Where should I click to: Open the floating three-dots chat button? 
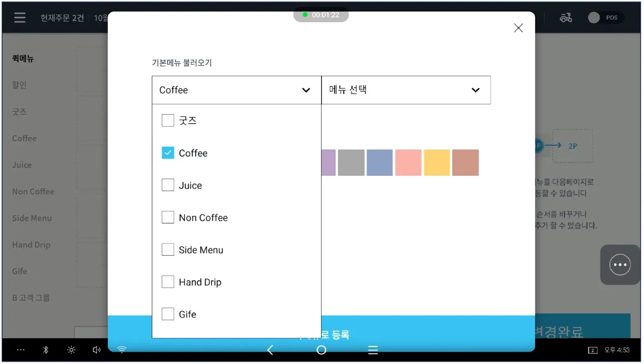pyautogui.click(x=620, y=265)
